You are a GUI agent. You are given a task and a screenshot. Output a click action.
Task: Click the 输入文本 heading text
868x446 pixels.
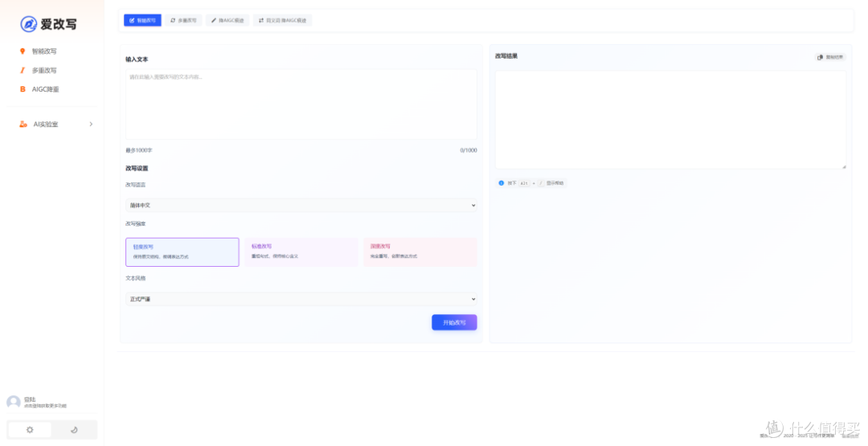click(x=137, y=59)
